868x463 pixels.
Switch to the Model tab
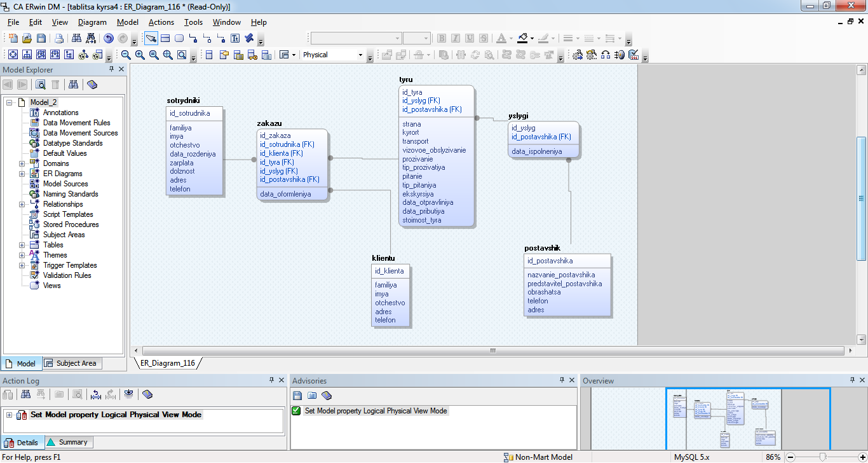click(21, 363)
